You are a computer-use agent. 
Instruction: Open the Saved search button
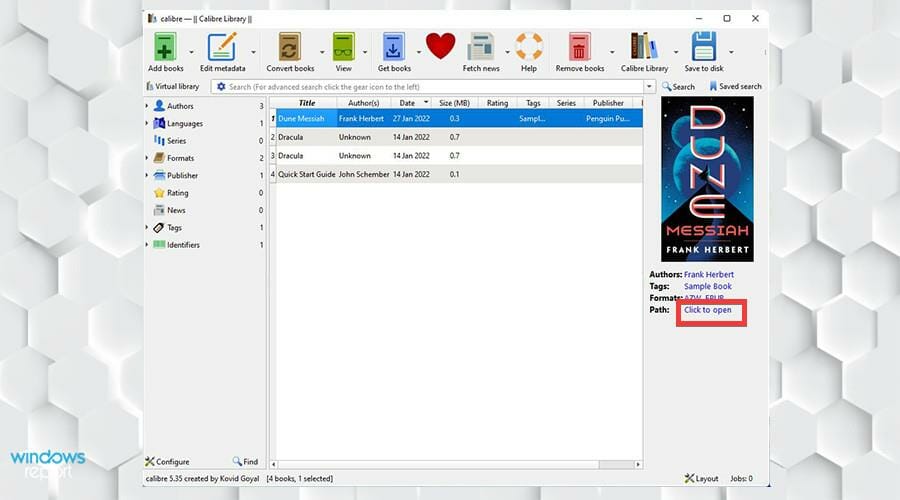735,86
